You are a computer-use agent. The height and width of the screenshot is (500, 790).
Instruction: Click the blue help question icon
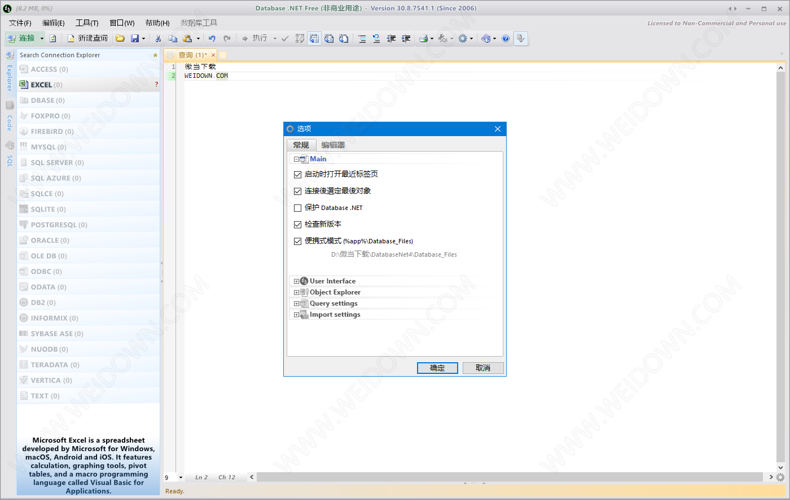pyautogui.click(x=506, y=38)
